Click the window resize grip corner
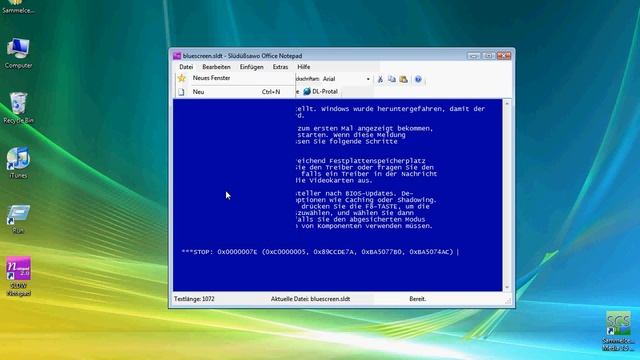Viewport: 640px width, 360px height. [x=508, y=301]
